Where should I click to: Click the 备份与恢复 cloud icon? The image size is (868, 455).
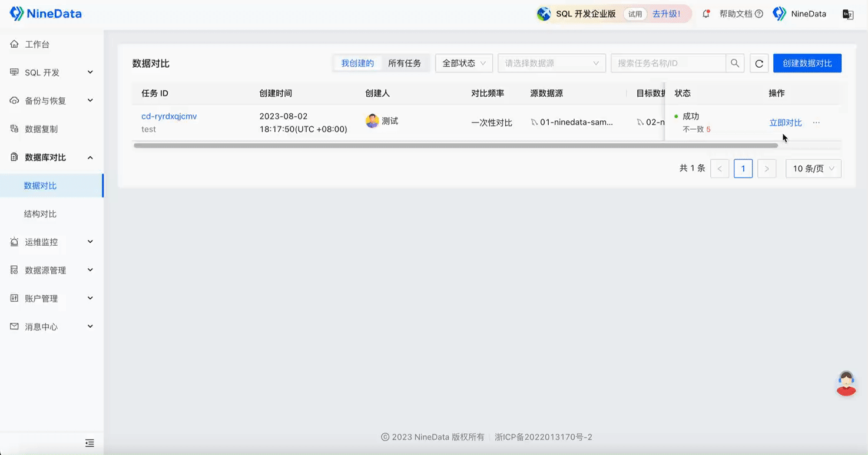coord(14,101)
